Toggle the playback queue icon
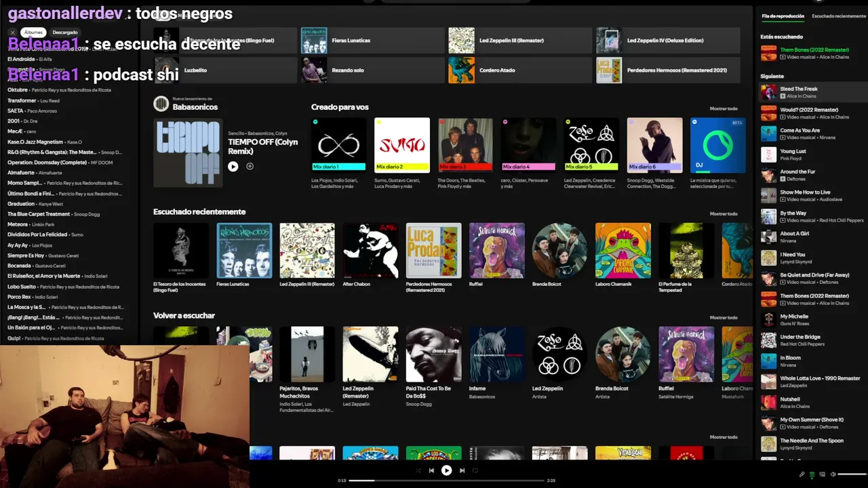 [812, 474]
